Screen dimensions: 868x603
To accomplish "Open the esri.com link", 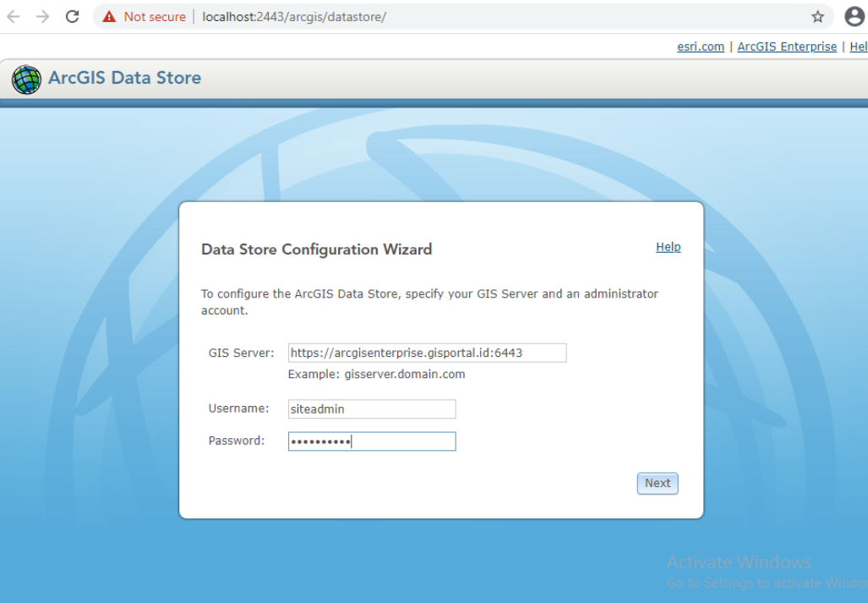I will coord(701,47).
